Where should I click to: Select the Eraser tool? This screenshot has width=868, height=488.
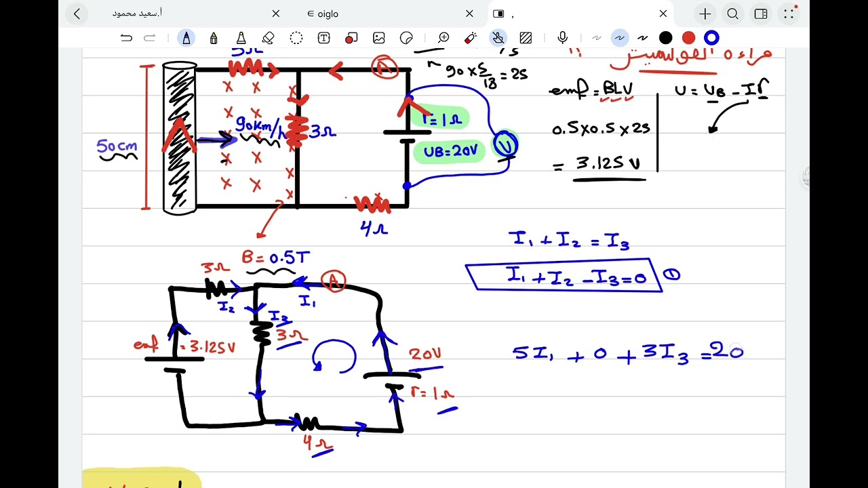[x=268, y=38]
